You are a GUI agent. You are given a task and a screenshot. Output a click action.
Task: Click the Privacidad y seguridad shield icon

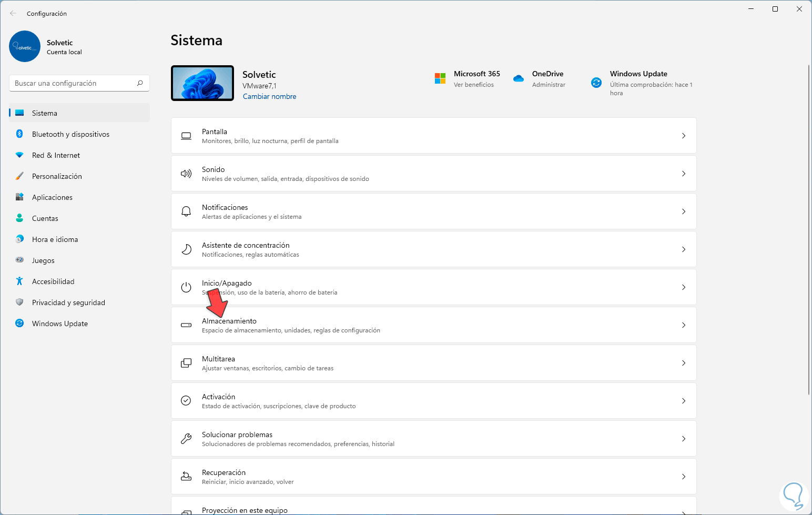19,302
